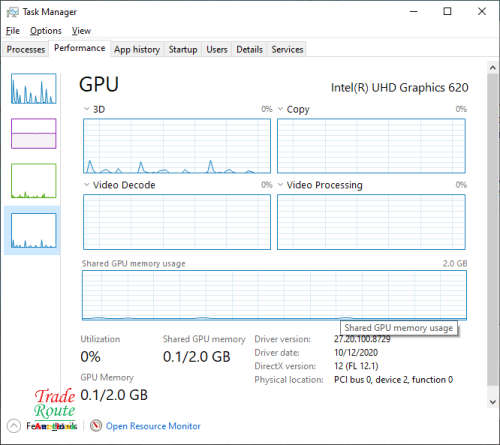Select the green Disk graph thumbnail
Screen dimensions: 500x445
tap(33, 181)
